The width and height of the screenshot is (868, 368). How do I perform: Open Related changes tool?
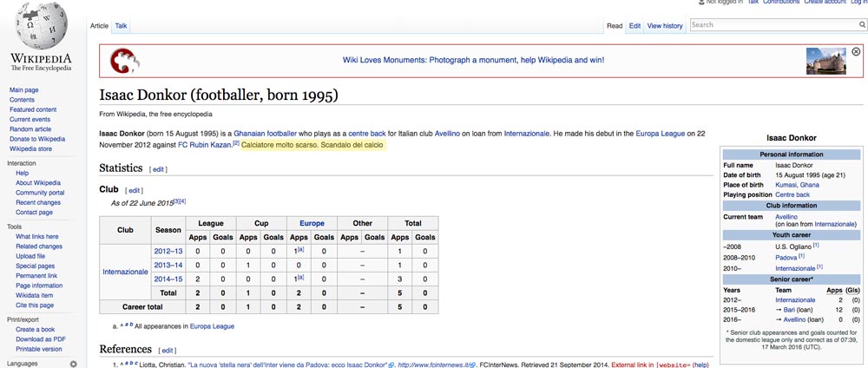coord(39,246)
